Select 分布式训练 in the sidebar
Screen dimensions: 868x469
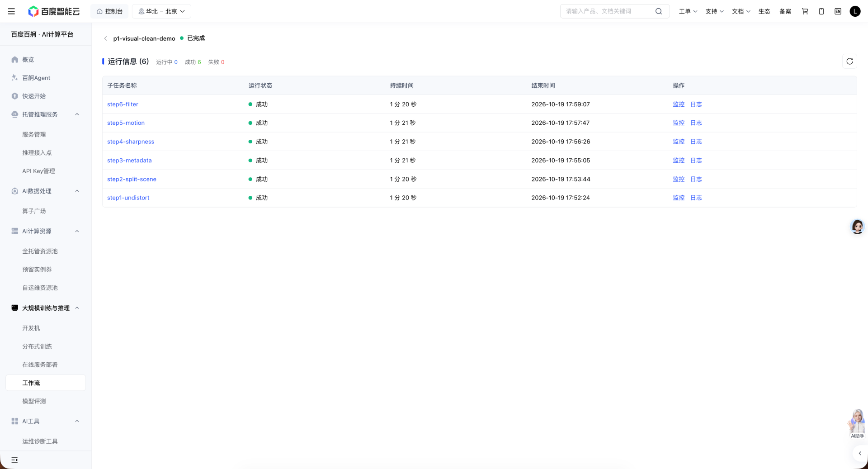point(37,346)
